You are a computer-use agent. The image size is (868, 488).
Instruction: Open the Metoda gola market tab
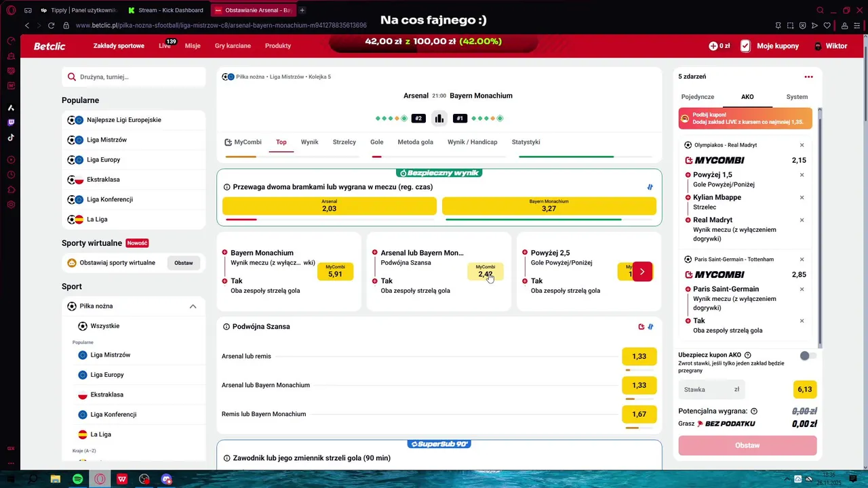click(x=415, y=142)
